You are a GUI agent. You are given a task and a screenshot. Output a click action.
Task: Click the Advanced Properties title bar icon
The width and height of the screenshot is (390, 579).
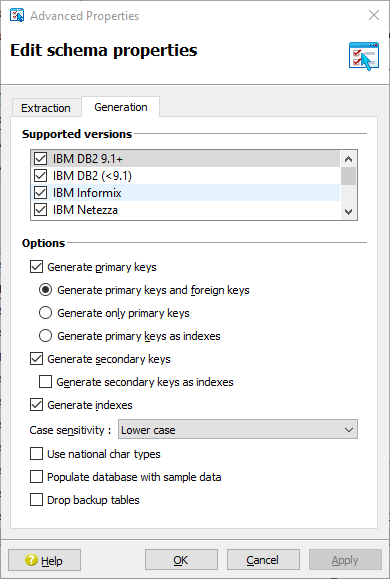(17, 16)
